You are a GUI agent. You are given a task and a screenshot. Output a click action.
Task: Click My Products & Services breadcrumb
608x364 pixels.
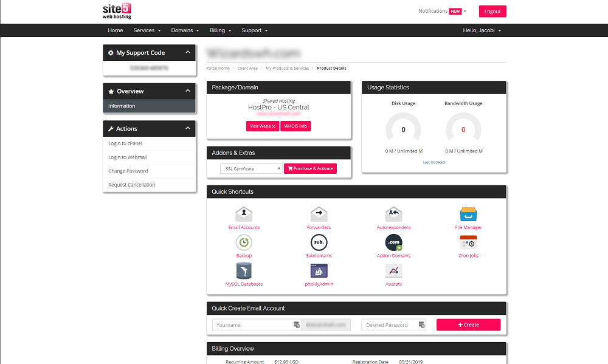(288, 68)
